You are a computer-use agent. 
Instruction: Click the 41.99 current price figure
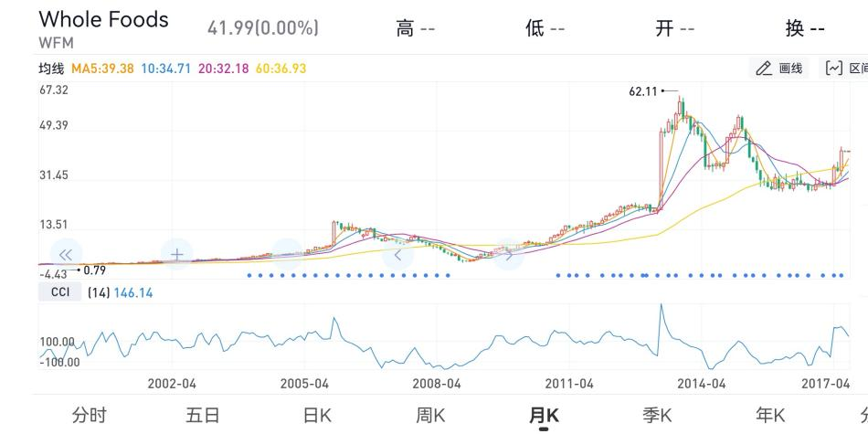(263, 28)
